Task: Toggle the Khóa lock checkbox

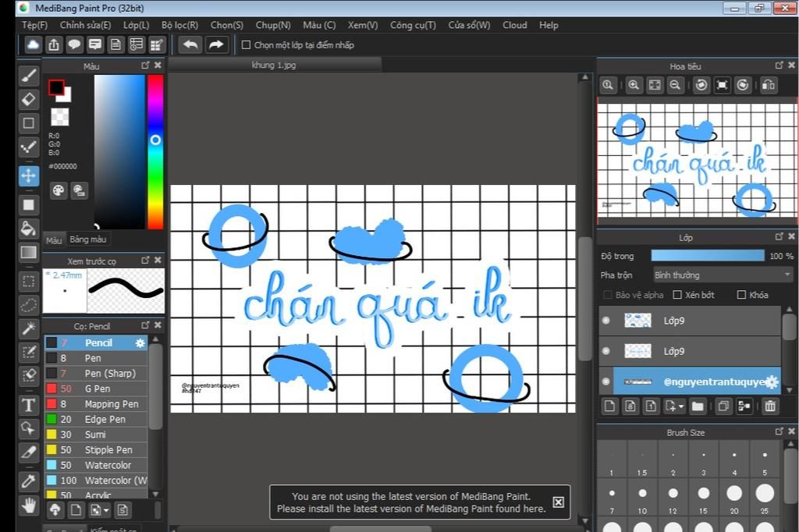Action: point(741,295)
